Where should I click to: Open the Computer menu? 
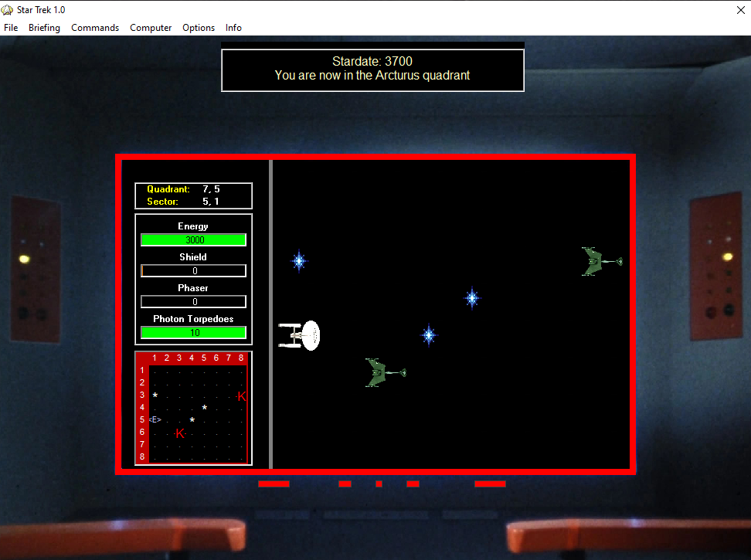point(151,28)
